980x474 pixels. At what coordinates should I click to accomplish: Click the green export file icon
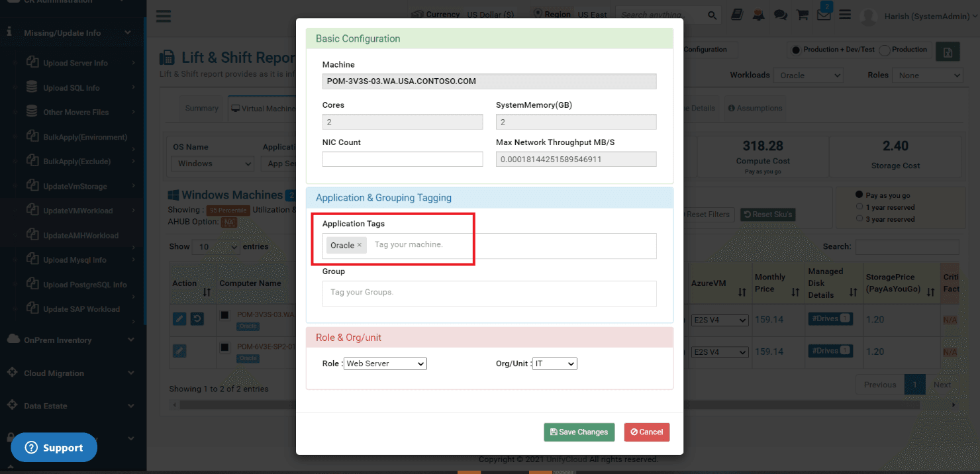(x=948, y=52)
